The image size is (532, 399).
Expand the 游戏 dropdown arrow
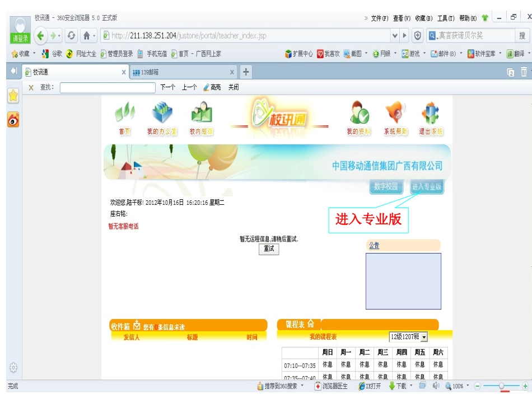coord(424,53)
